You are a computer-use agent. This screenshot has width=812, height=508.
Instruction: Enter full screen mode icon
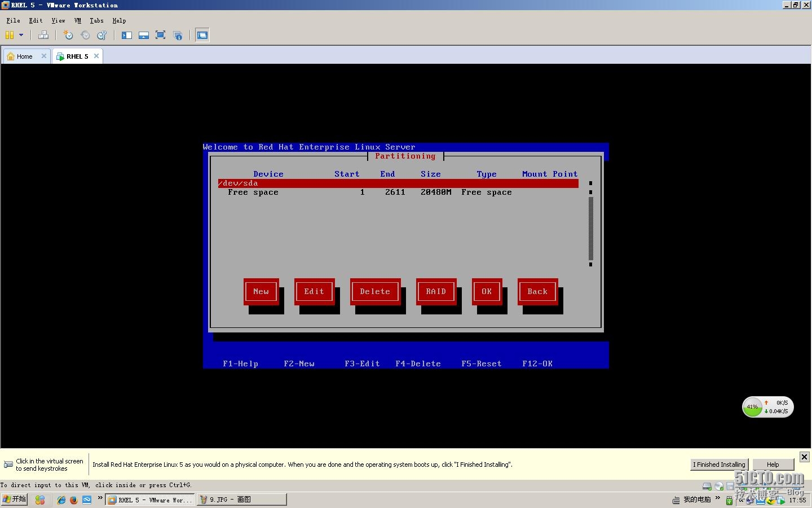tap(160, 35)
